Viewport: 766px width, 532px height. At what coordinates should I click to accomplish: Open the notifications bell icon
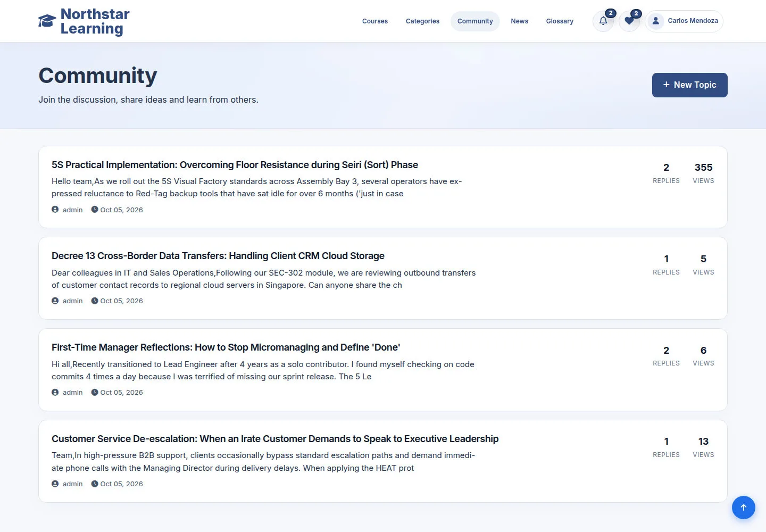pyautogui.click(x=603, y=21)
